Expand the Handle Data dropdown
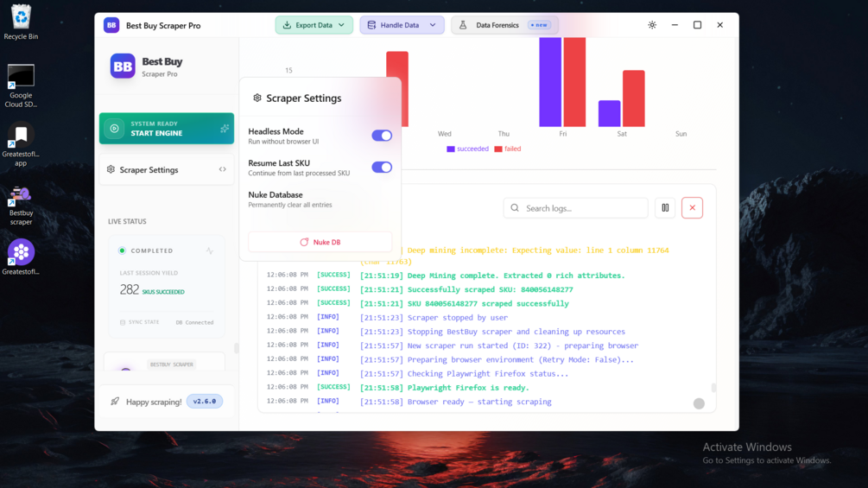This screenshot has width=868, height=488. (x=402, y=25)
